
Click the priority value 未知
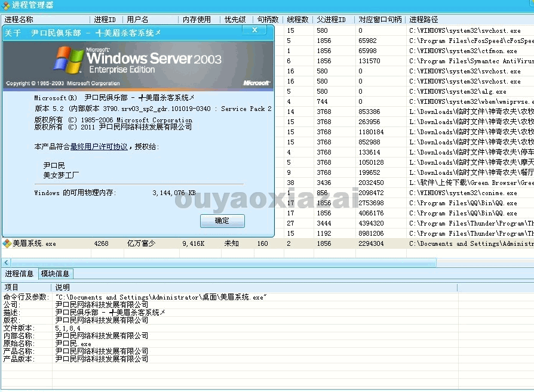tap(231, 243)
